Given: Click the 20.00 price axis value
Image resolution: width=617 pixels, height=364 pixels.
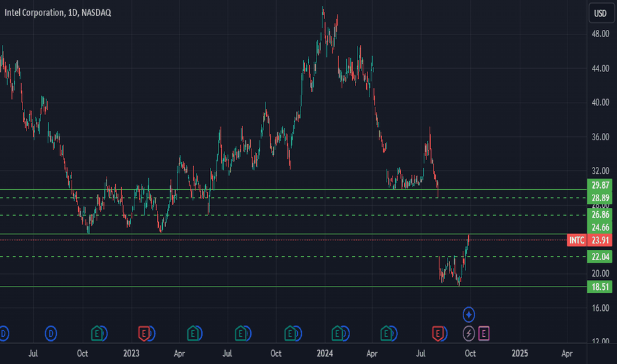Looking at the screenshot, I should point(600,273).
